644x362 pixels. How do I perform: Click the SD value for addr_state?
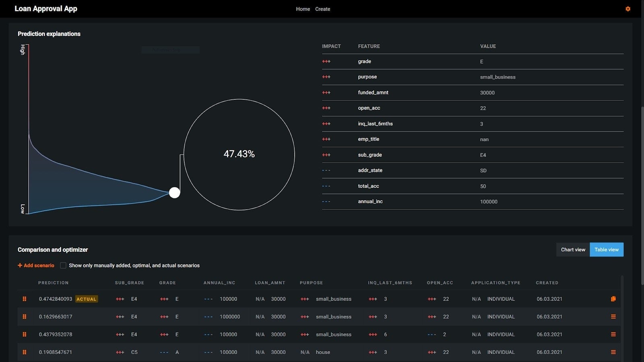coord(483,171)
